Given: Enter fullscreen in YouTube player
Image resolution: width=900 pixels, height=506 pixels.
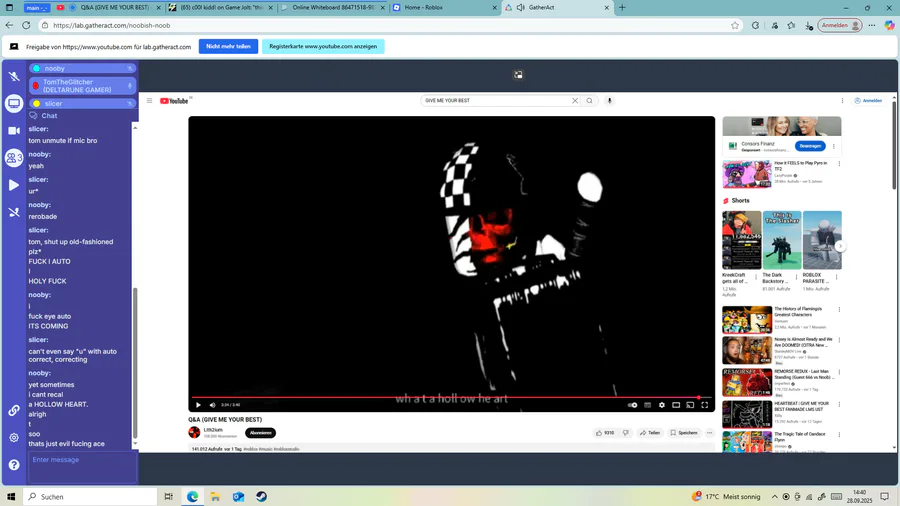Looking at the screenshot, I should click(705, 405).
